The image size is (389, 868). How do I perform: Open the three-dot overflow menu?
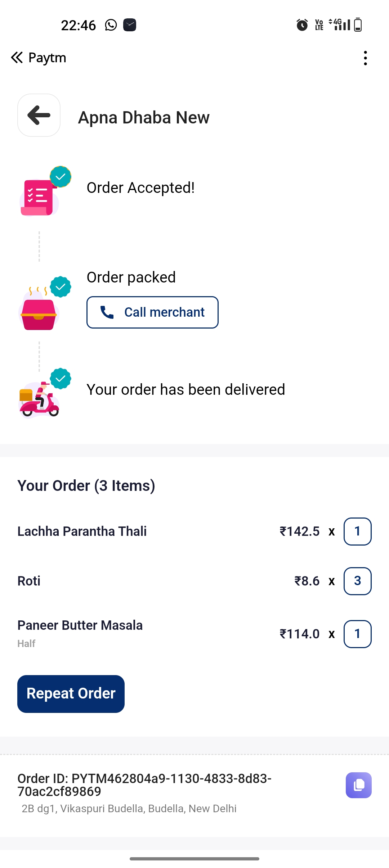(x=365, y=58)
